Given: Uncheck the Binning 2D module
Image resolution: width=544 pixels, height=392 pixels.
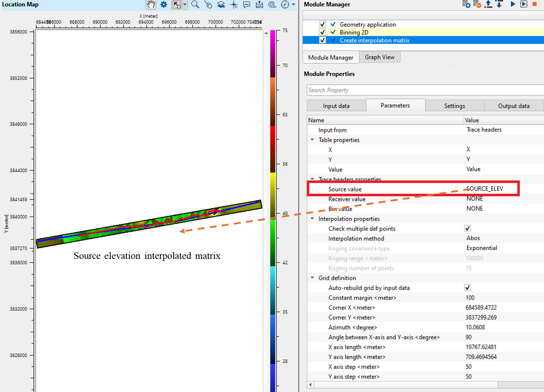Looking at the screenshot, I should tap(322, 32).
